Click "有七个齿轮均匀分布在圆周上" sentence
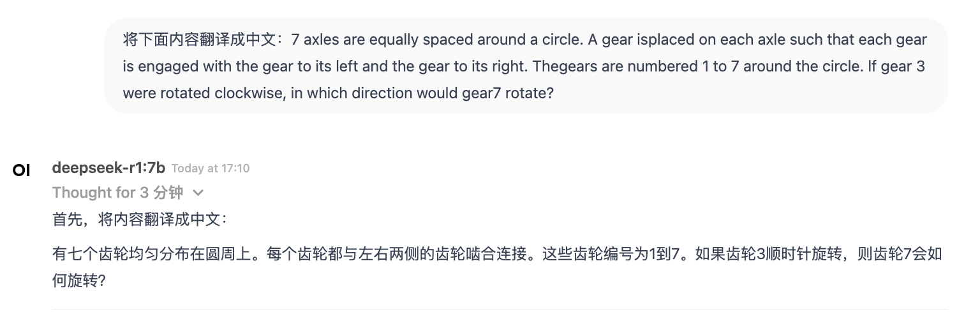 click(x=151, y=255)
